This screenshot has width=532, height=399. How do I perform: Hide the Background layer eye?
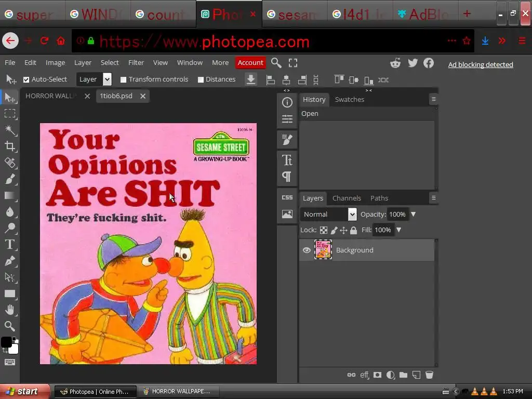pyautogui.click(x=307, y=250)
